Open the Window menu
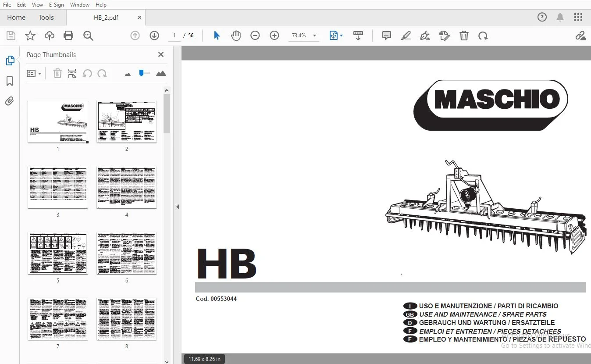Viewport: 591px width, 364px height. [x=79, y=4]
